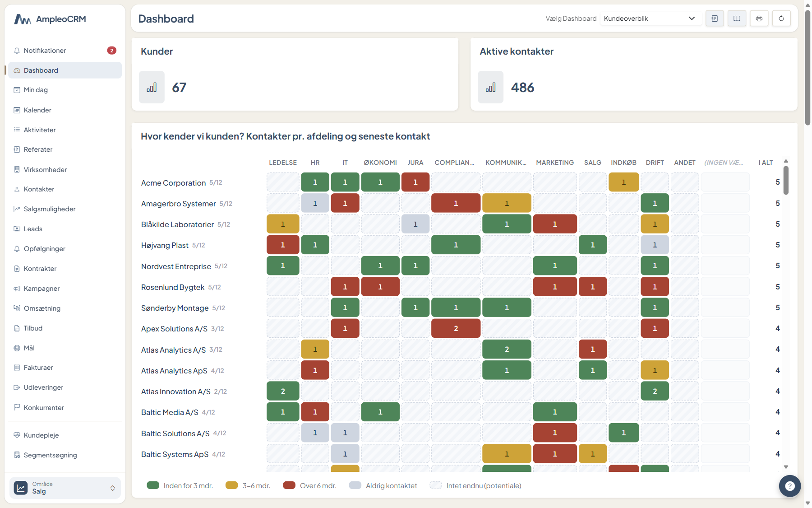This screenshot has width=812, height=508.
Task: Click the table scroll-down arrow
Action: (x=786, y=467)
